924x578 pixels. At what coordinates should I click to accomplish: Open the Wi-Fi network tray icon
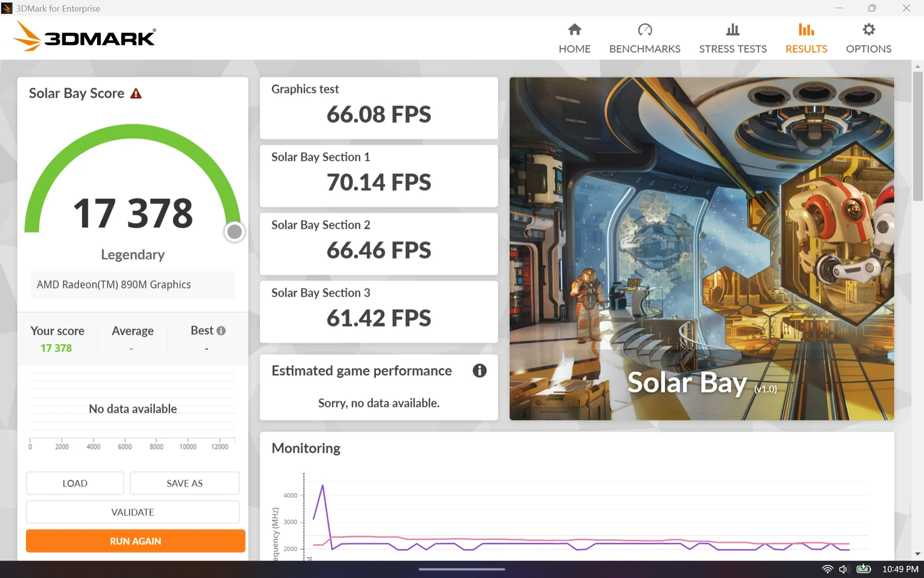[827, 569]
